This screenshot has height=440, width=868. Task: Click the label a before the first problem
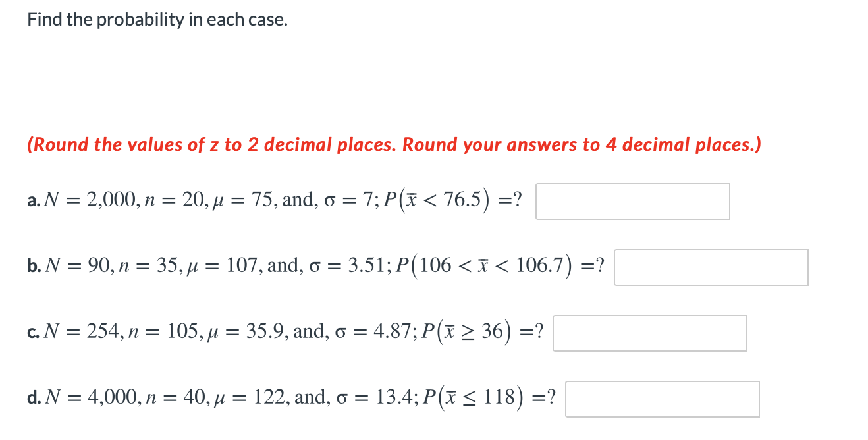[32, 201]
